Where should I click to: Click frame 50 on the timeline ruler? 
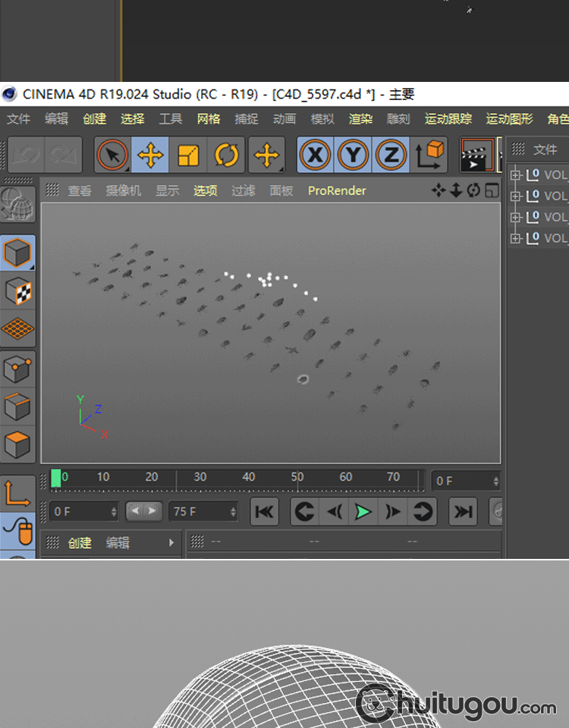click(x=297, y=478)
